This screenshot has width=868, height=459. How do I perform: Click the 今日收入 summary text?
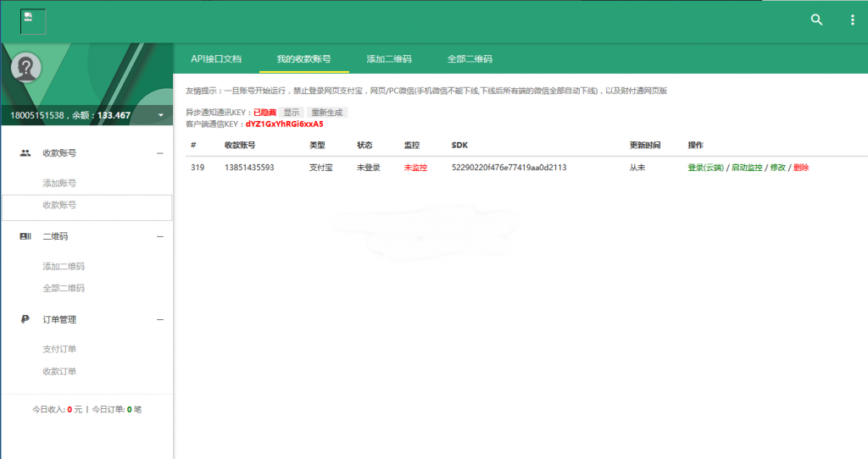click(57, 410)
